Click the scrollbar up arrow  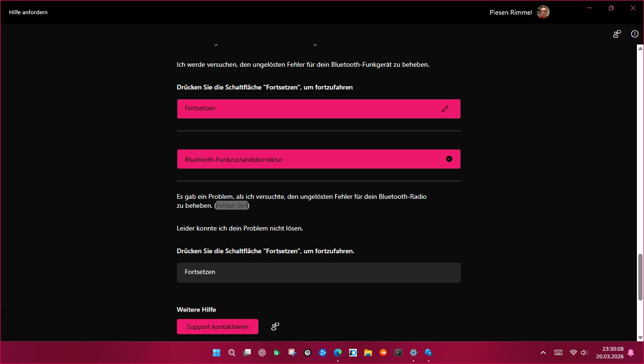coord(641,48)
